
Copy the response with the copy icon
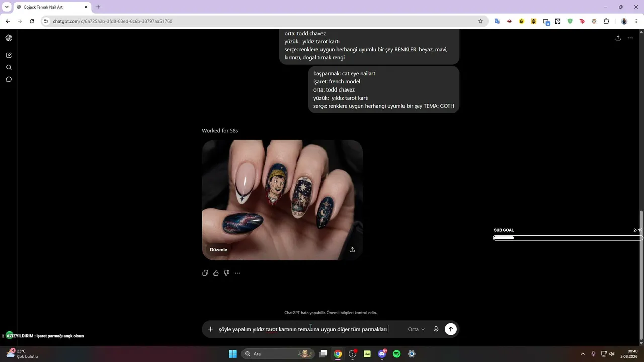click(x=205, y=273)
